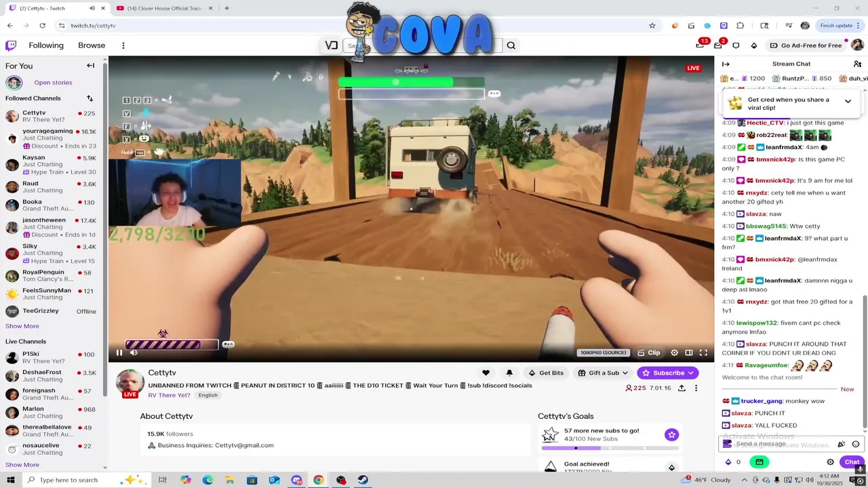Click the Get Bits diamond icon in top nav

[753, 45]
